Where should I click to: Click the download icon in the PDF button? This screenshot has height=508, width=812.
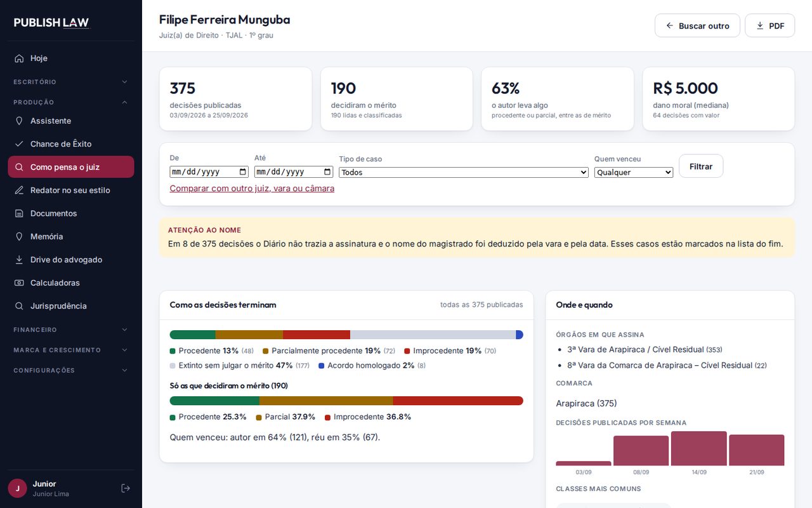[x=759, y=26]
